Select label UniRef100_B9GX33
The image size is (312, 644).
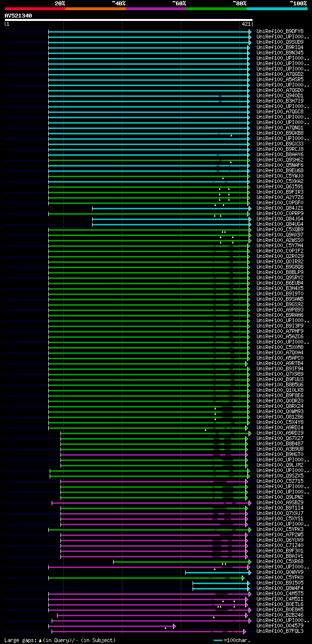(280, 144)
